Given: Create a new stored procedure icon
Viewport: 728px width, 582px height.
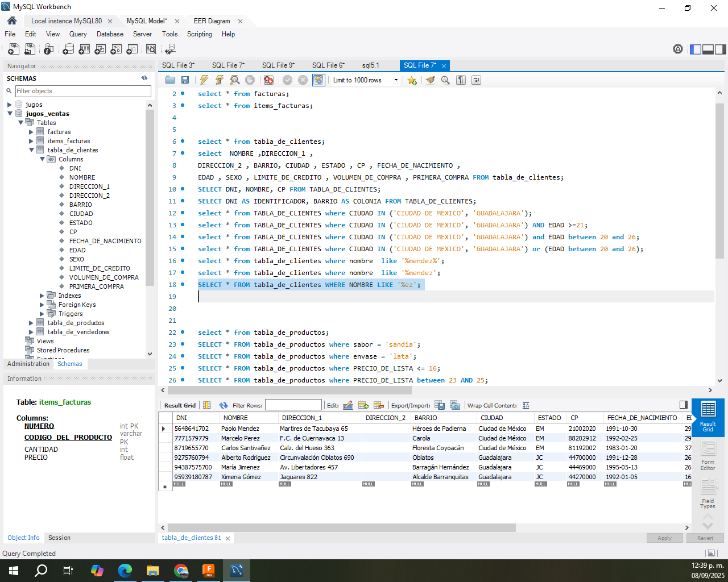Looking at the screenshot, I should 116,49.
